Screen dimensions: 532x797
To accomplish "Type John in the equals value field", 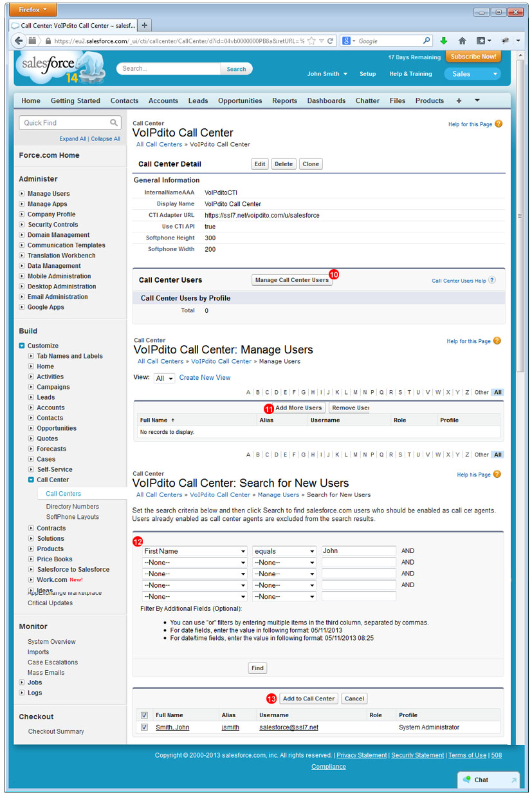I will pyautogui.click(x=358, y=551).
